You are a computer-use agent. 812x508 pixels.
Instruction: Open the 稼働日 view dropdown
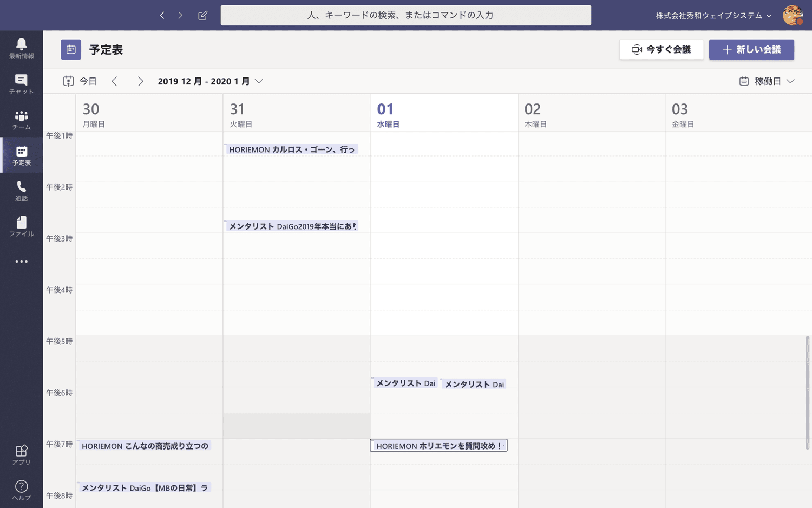tap(767, 81)
